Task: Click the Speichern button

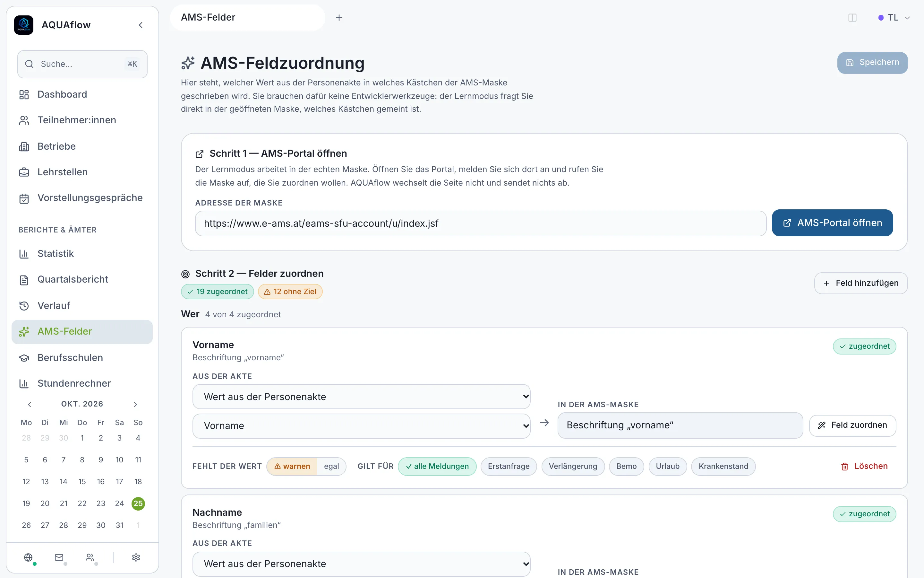Action: coord(872,63)
